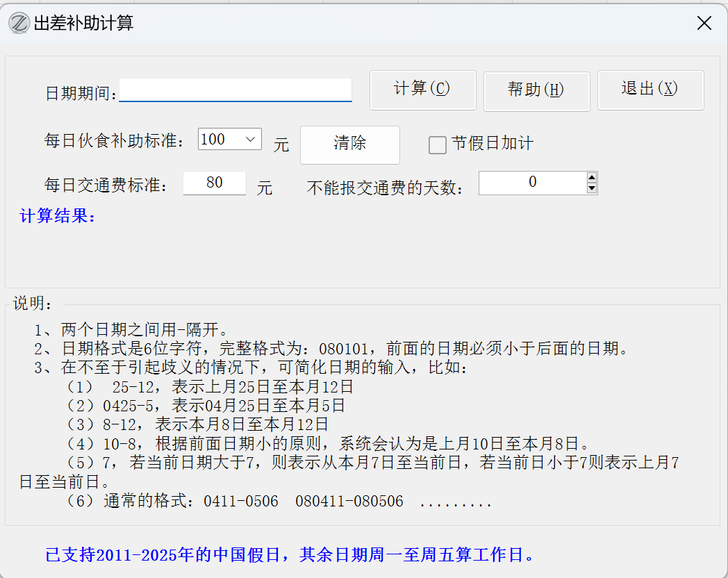The image size is (728, 578).
Task: Enable the 节假日加计 checkbox box
Action: [x=438, y=144]
